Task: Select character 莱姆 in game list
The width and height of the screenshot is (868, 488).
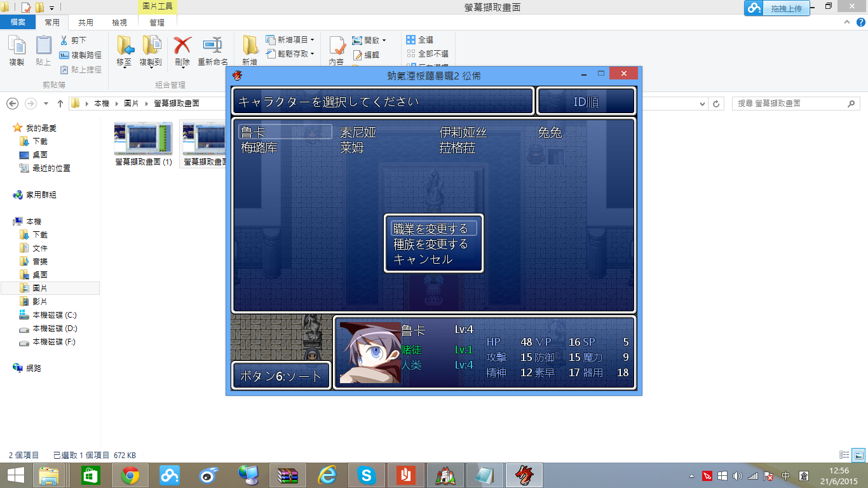Action: coord(352,148)
